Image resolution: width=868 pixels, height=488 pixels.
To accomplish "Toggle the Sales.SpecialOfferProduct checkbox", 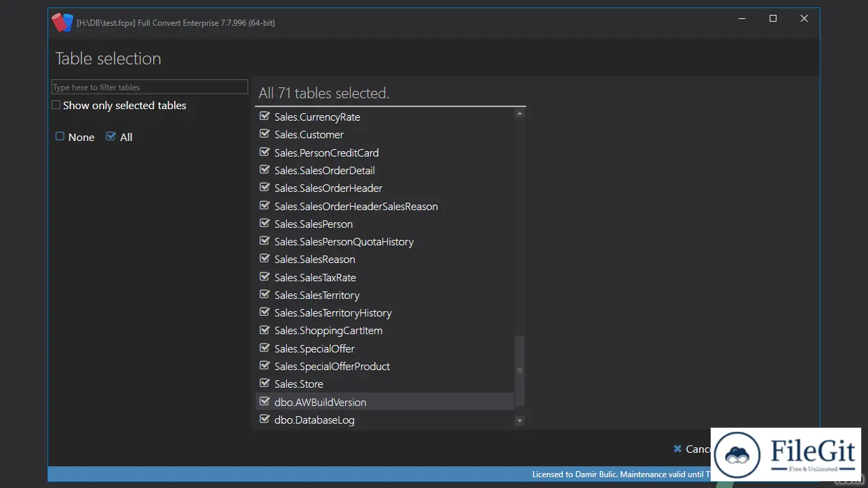I will (264, 365).
